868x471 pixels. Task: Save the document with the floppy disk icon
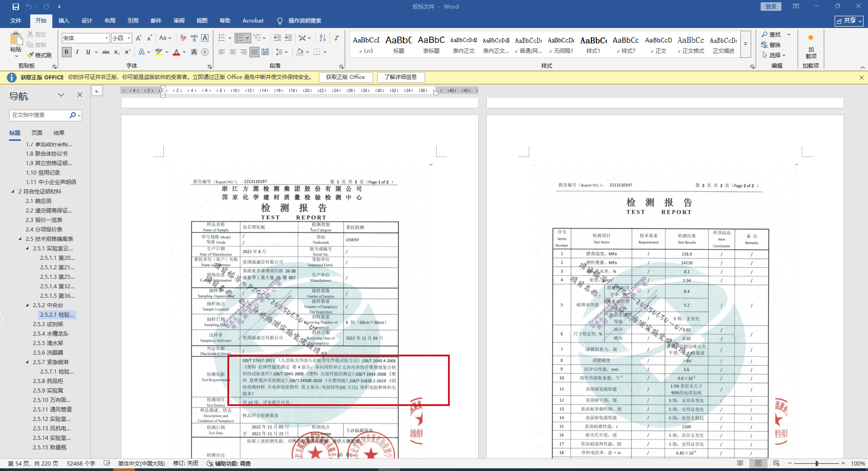coord(15,7)
